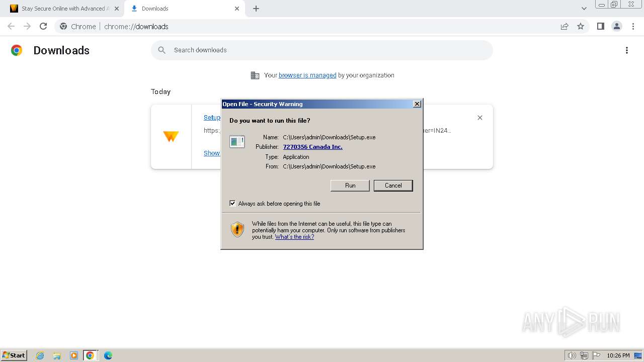This screenshot has width=644, height=362.
Task: Go forward in browser history
Action: click(27, 26)
